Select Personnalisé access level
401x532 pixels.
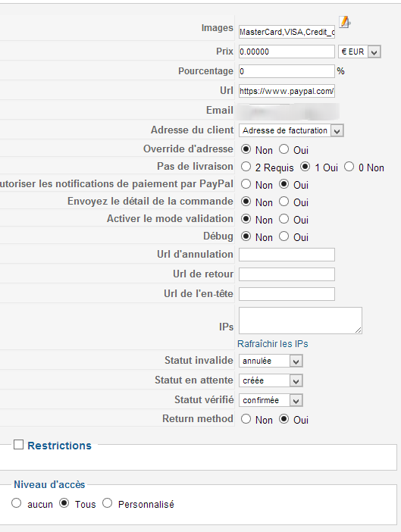coord(107,503)
